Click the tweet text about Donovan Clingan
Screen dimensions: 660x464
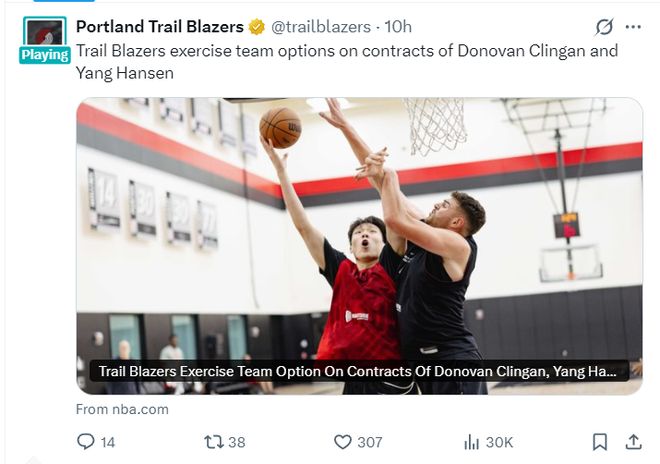[347, 62]
